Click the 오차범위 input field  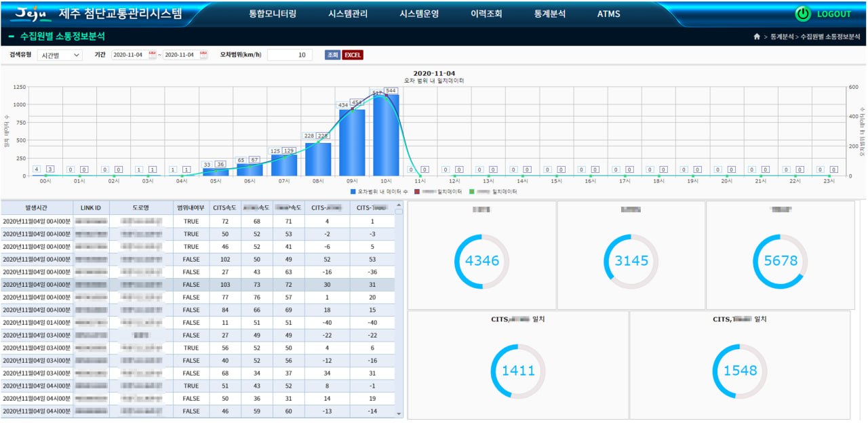coord(290,55)
